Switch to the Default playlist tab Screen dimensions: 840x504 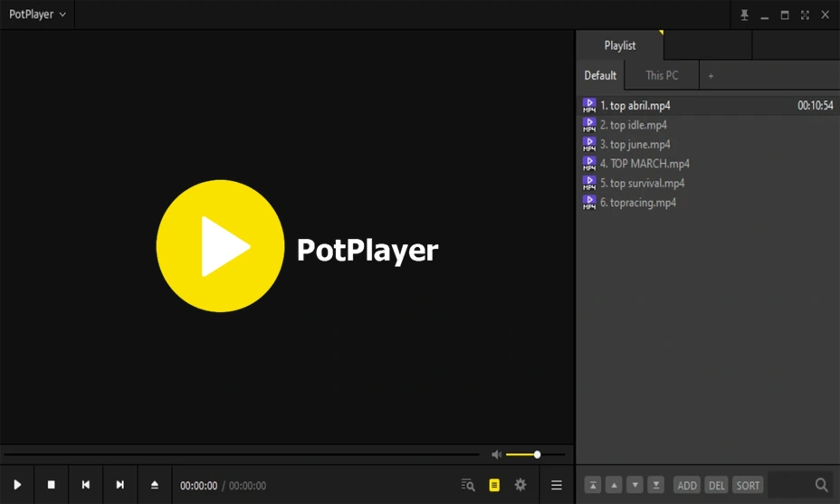pos(600,75)
